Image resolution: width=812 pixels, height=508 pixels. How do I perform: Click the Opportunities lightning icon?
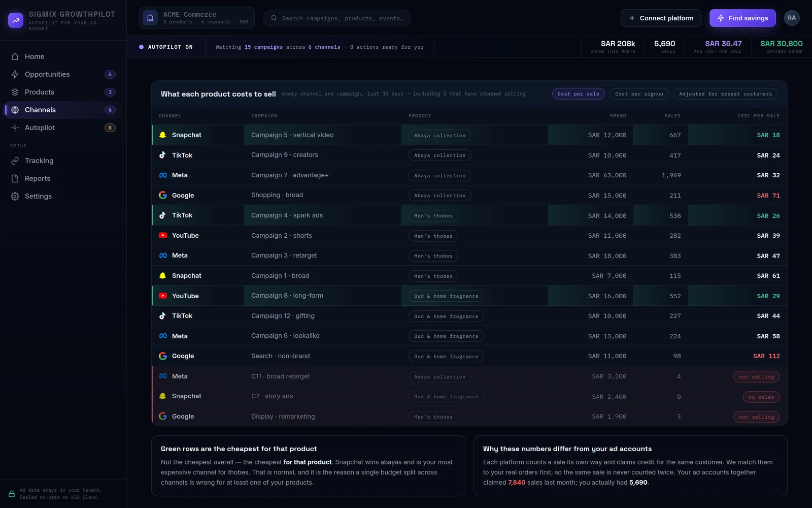click(x=15, y=74)
